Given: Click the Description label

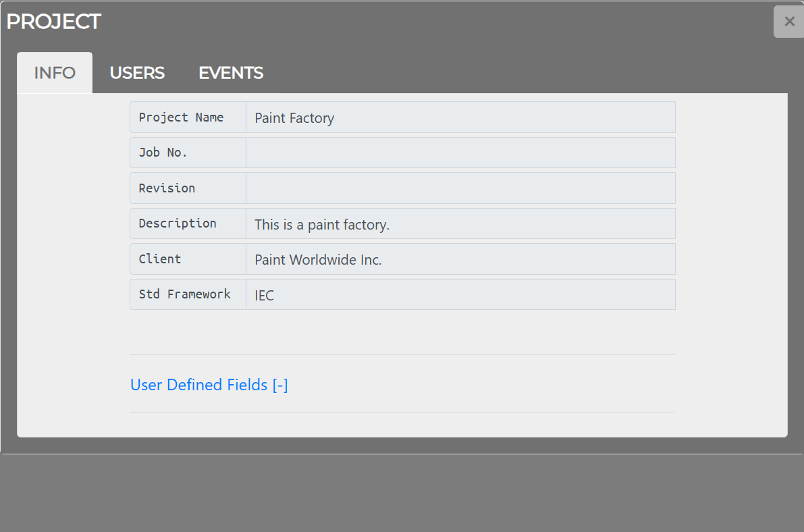Looking at the screenshot, I should pyautogui.click(x=178, y=223).
